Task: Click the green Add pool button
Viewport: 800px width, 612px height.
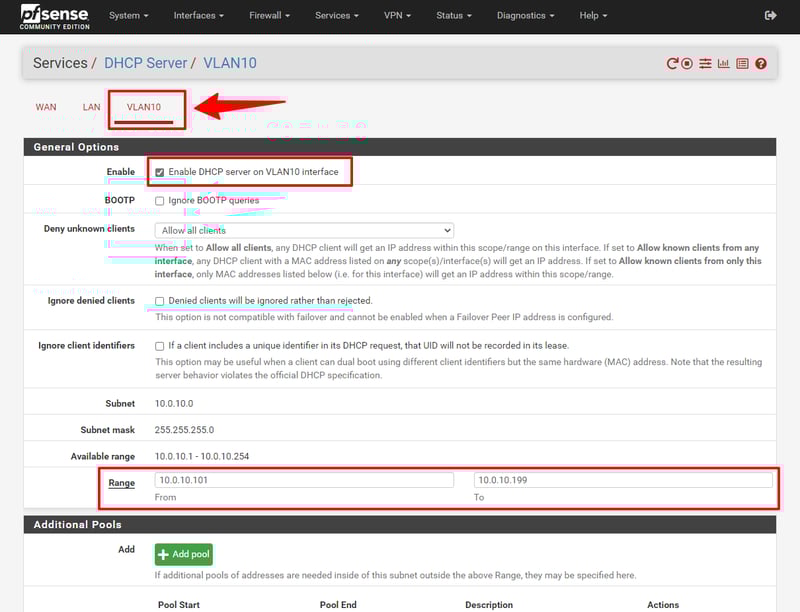Action: point(183,553)
